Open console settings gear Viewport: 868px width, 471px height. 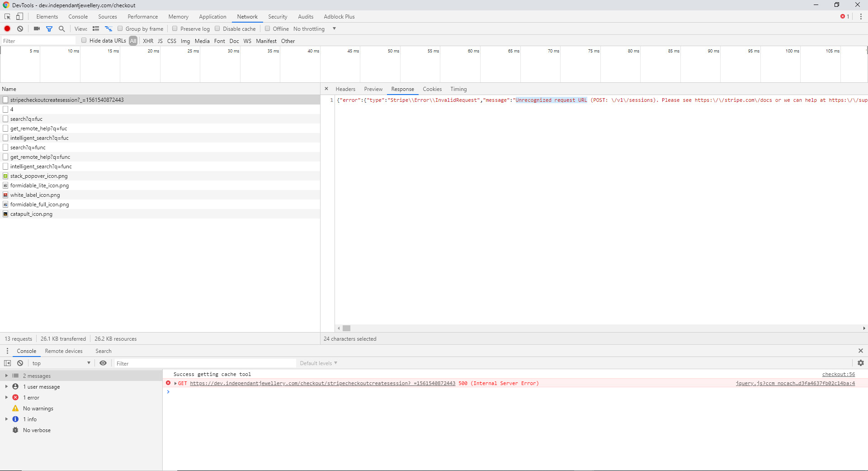861,363
